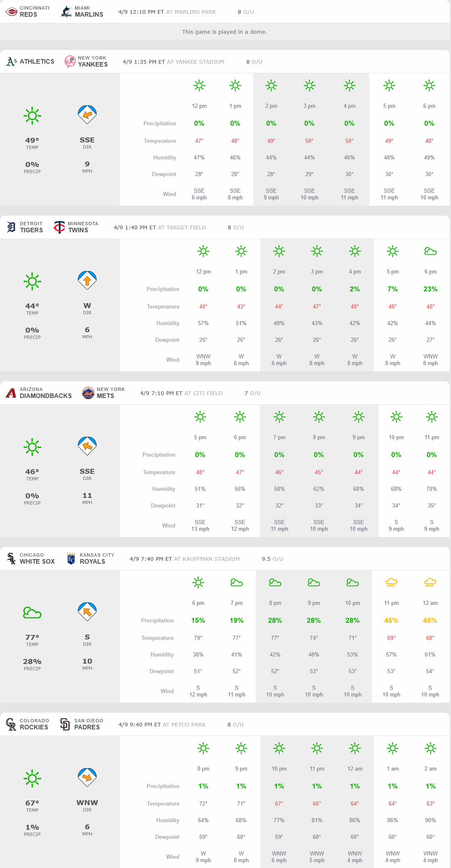This screenshot has height=868, width=451.
Task: Click the San Diego Padres logo
Action: click(x=65, y=724)
